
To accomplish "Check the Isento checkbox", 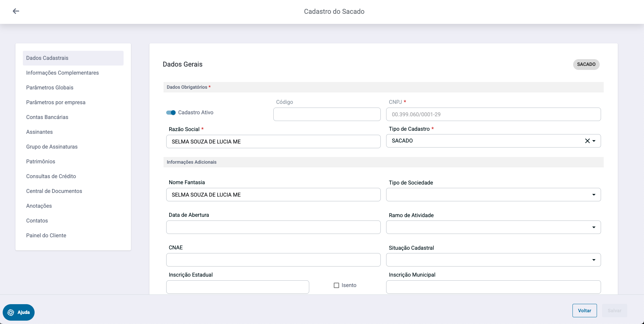I will click(x=336, y=285).
